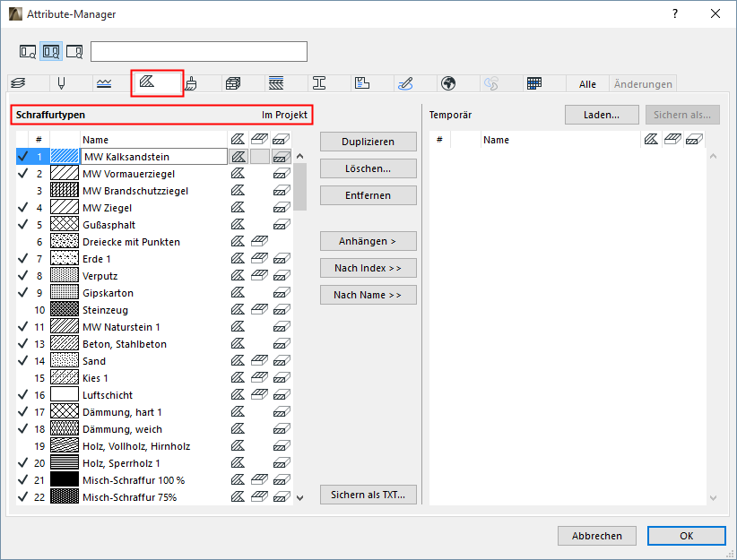Sort project list by # column header
Screen dimensions: 737x560
39,140
